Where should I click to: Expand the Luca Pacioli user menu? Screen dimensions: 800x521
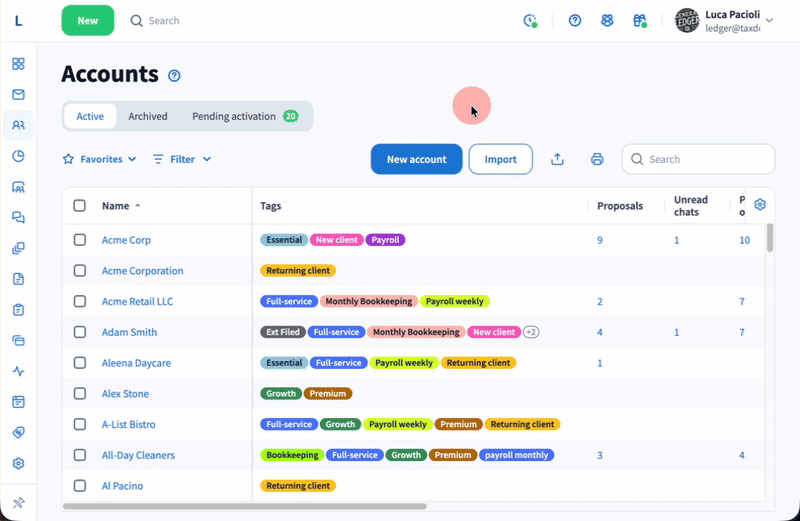click(x=768, y=20)
